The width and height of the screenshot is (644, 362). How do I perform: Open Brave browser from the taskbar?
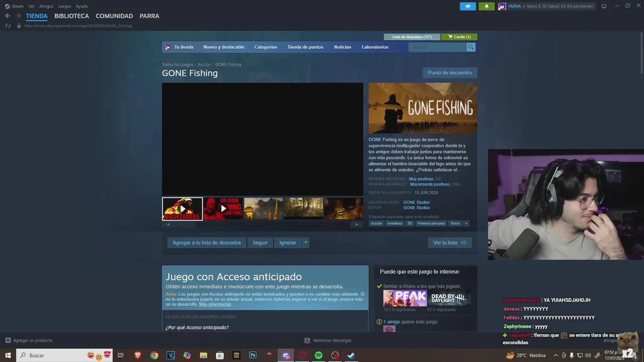click(x=138, y=355)
